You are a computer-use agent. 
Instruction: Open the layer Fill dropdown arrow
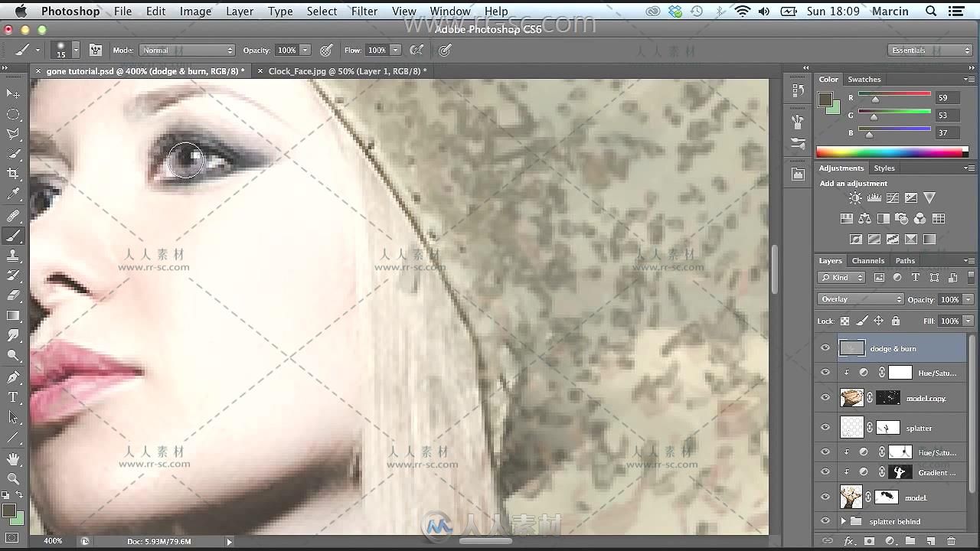click(x=969, y=321)
